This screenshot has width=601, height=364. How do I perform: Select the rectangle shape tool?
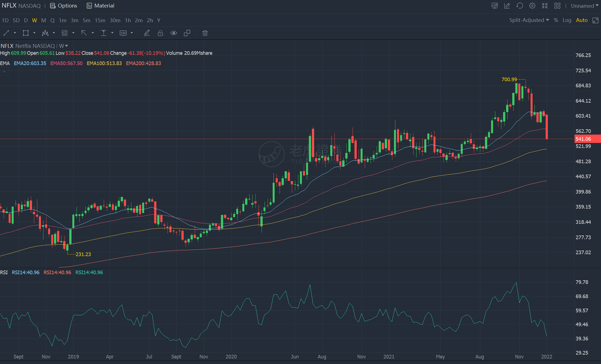tap(26, 33)
